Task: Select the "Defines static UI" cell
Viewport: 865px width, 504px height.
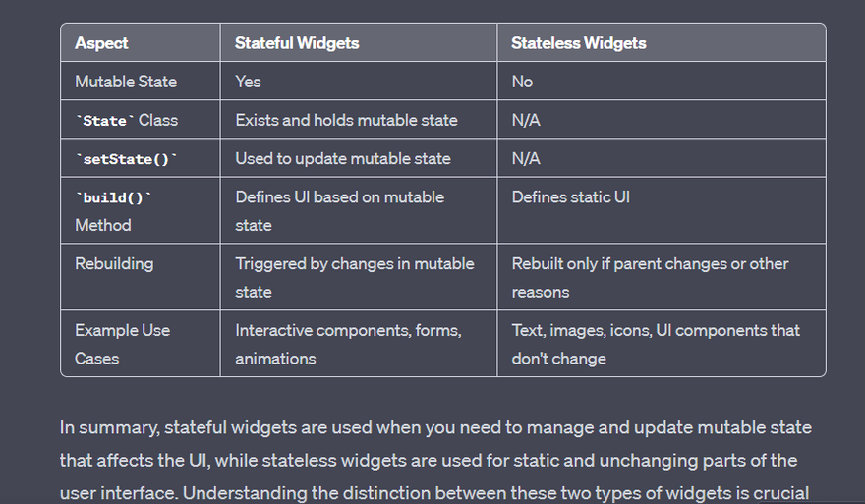Action: pos(570,197)
